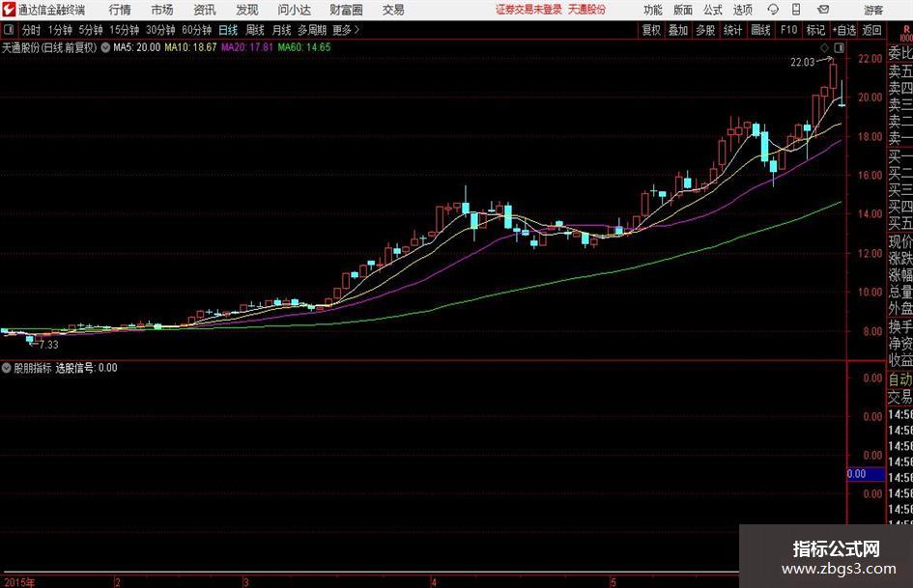Activate the 画线 drawing tools button

pos(760,30)
